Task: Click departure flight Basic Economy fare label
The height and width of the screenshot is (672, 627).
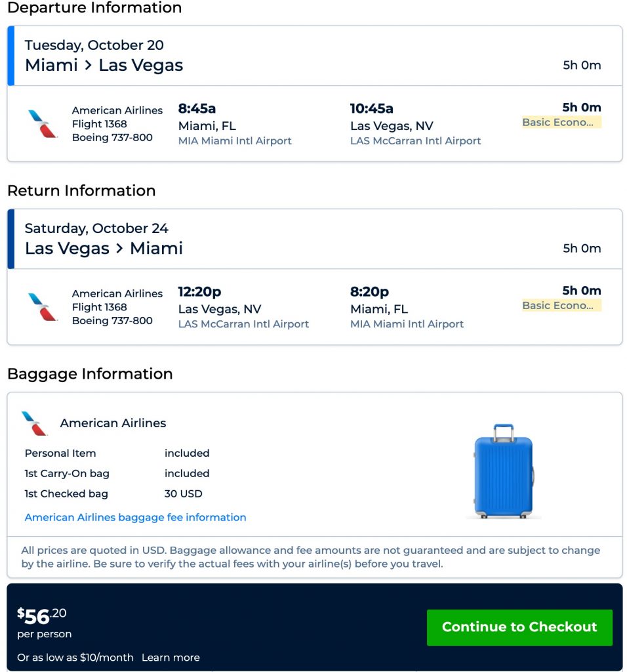Action: coord(561,122)
